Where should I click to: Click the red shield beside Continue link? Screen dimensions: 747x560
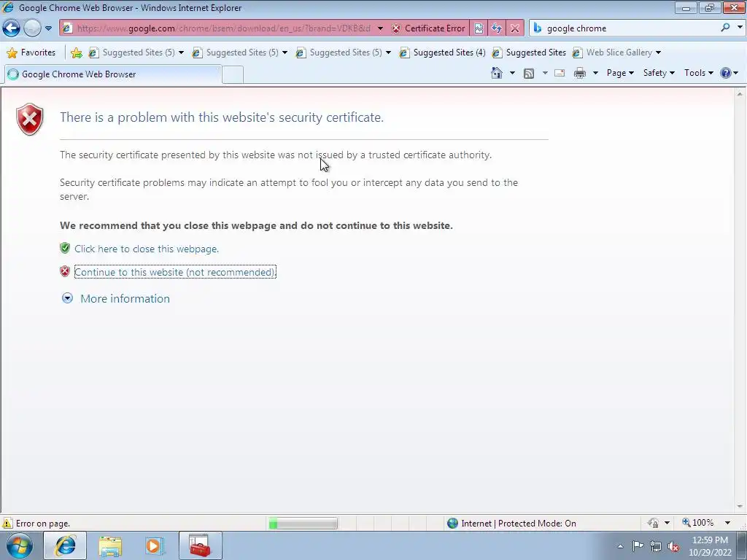(65, 271)
